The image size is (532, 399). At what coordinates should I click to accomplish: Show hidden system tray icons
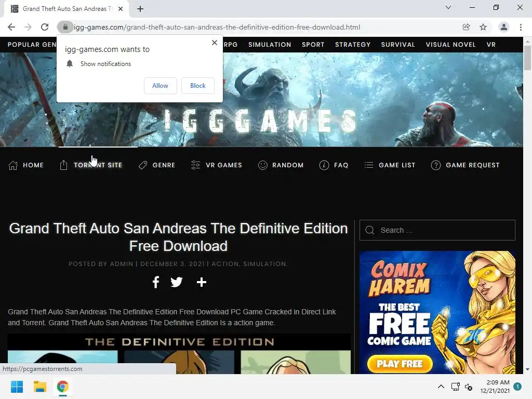[x=441, y=387]
